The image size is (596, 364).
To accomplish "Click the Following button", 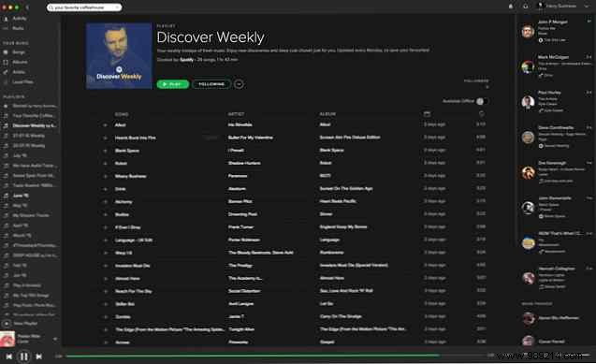I will pyautogui.click(x=211, y=84).
